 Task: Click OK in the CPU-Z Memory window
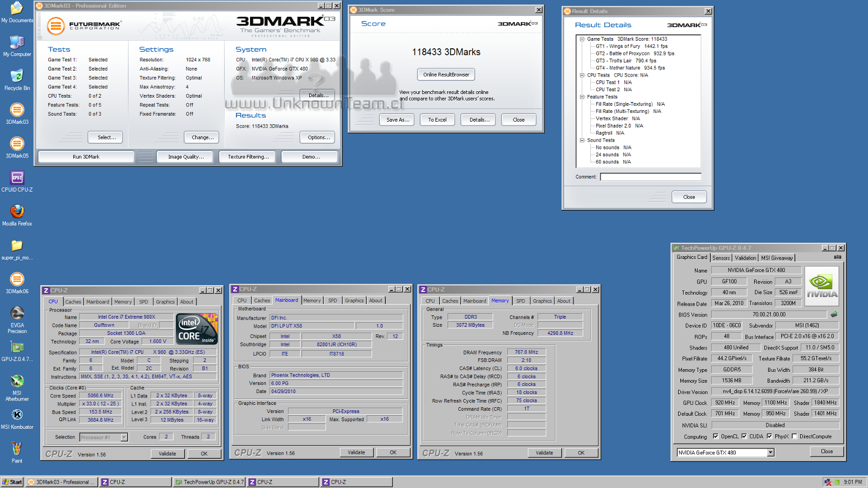point(581,453)
